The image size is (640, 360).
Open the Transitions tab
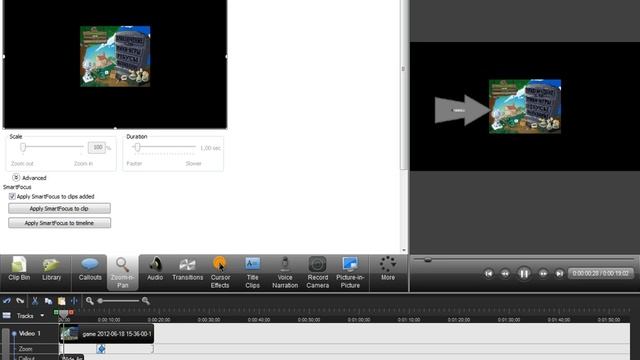(x=187, y=269)
